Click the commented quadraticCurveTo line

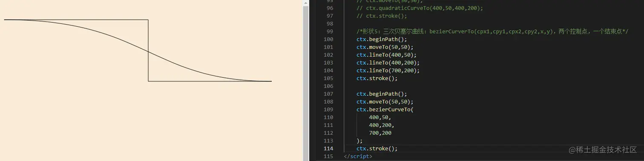click(420, 8)
